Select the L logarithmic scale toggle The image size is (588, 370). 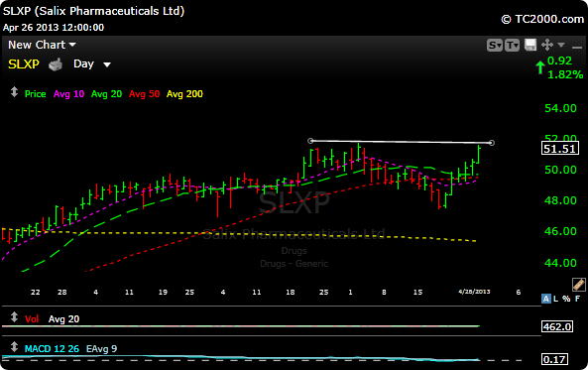tap(555, 299)
